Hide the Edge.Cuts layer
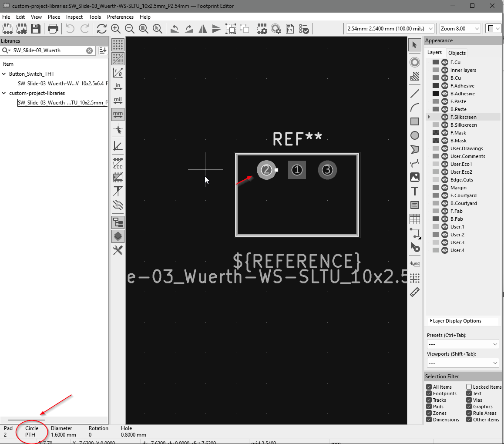The width and height of the screenshot is (504, 444). tap(444, 180)
